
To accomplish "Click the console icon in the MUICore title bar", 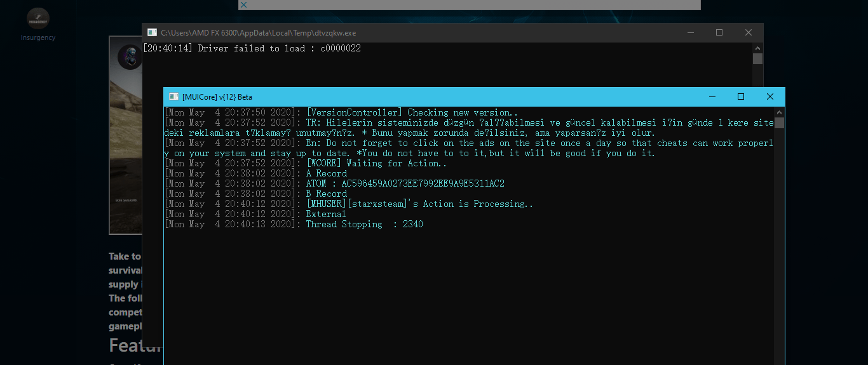I will pos(173,96).
